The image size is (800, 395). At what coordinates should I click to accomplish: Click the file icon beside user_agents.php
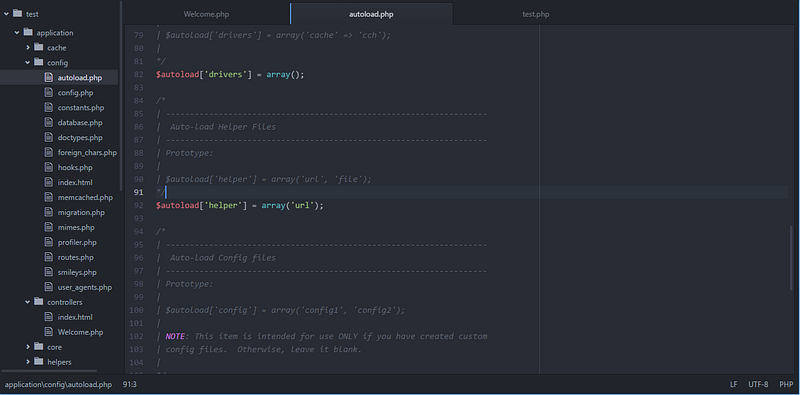click(x=48, y=287)
